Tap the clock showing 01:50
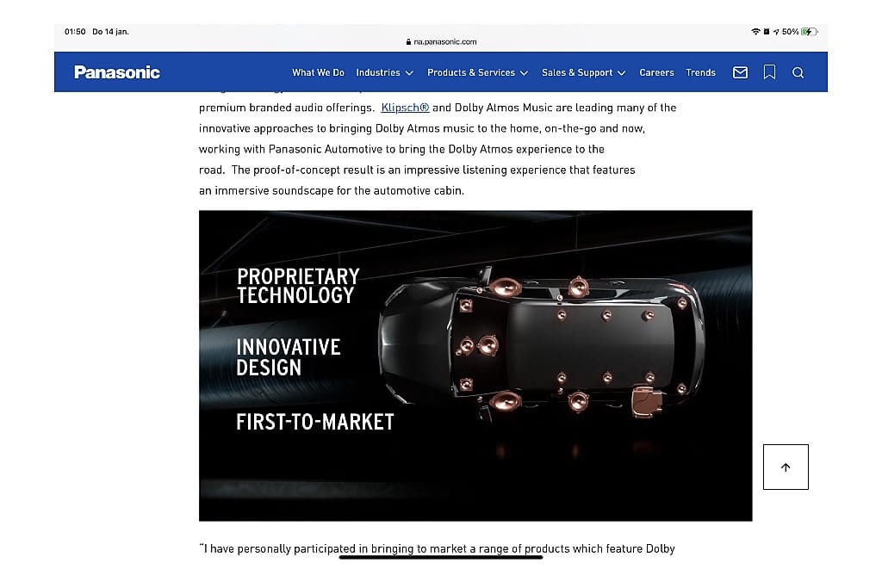The height and width of the screenshot is (588, 882). (x=75, y=32)
